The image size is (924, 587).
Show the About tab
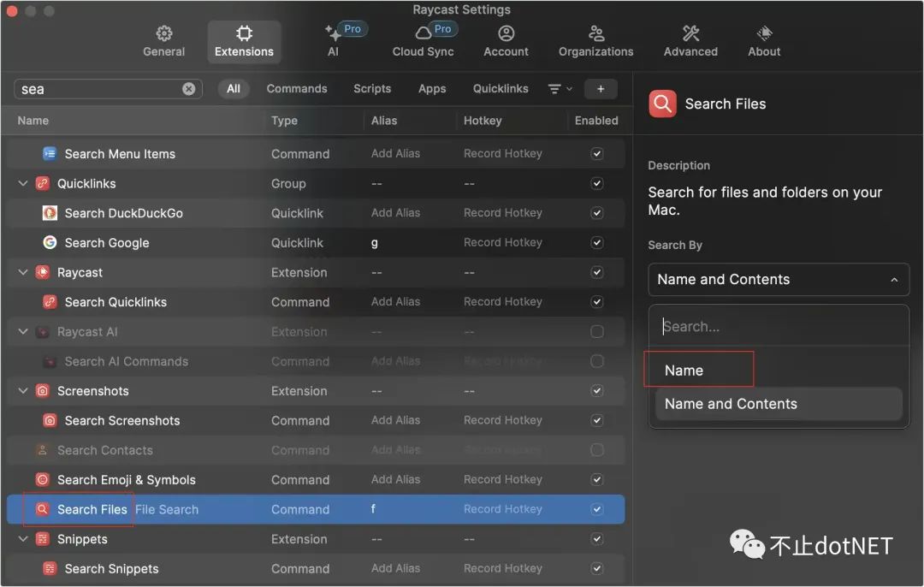click(764, 41)
